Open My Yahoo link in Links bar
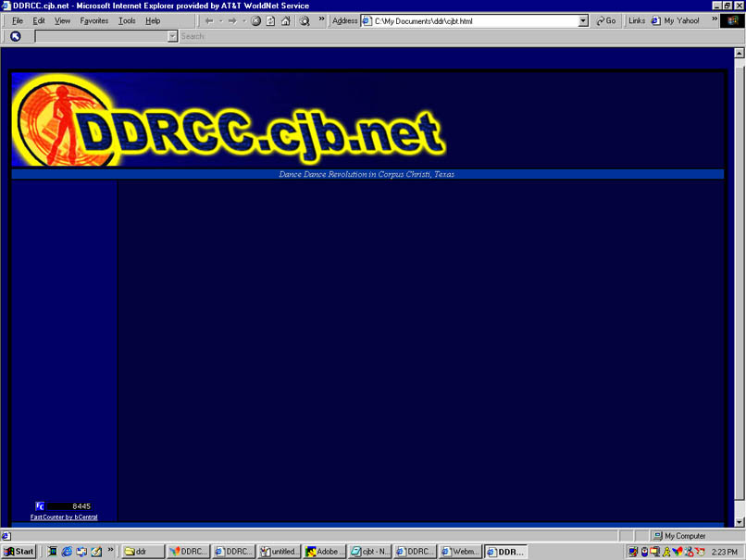The width and height of the screenshot is (746, 560). click(x=675, y=21)
